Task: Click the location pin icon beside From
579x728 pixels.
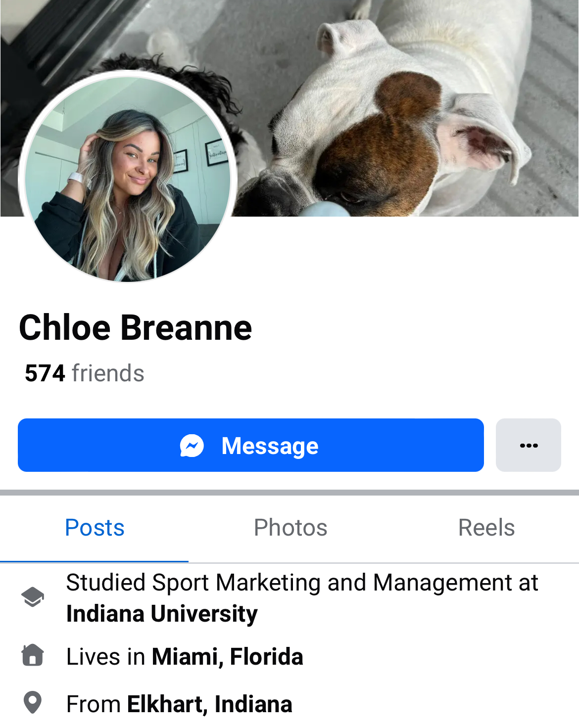Action: [33, 703]
